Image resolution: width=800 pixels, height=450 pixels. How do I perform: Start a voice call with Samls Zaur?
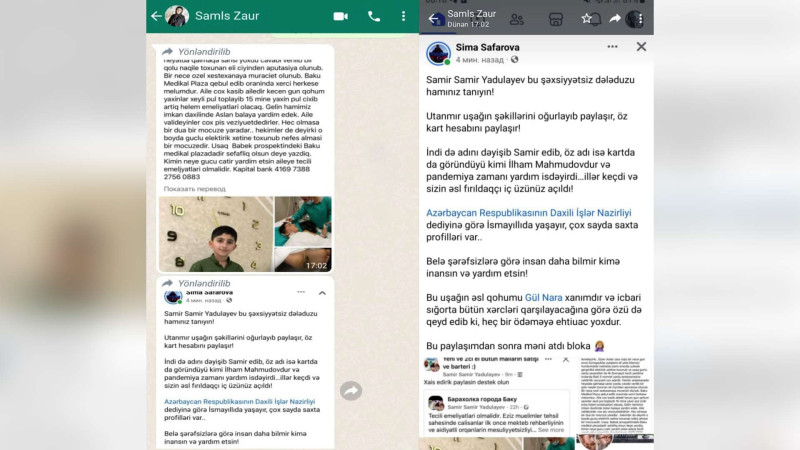pyautogui.click(x=373, y=16)
